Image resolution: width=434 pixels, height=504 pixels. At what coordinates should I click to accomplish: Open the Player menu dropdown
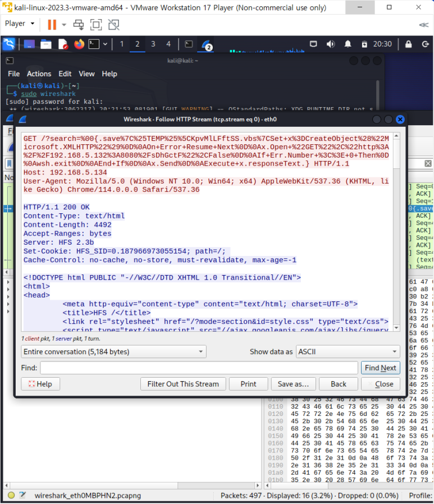pyautogui.click(x=19, y=24)
